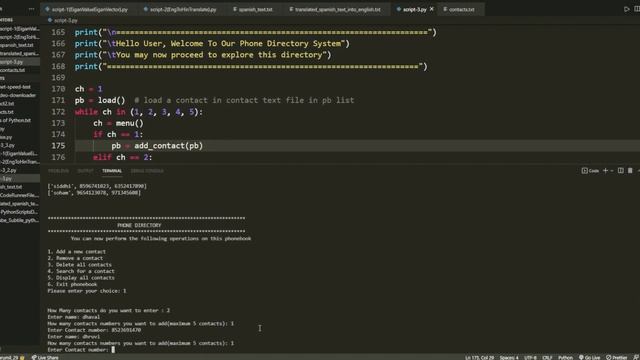Open explorer More Actions ellipsis
This screenshot has width=640, height=360.
pyautogui.click(x=31, y=9)
